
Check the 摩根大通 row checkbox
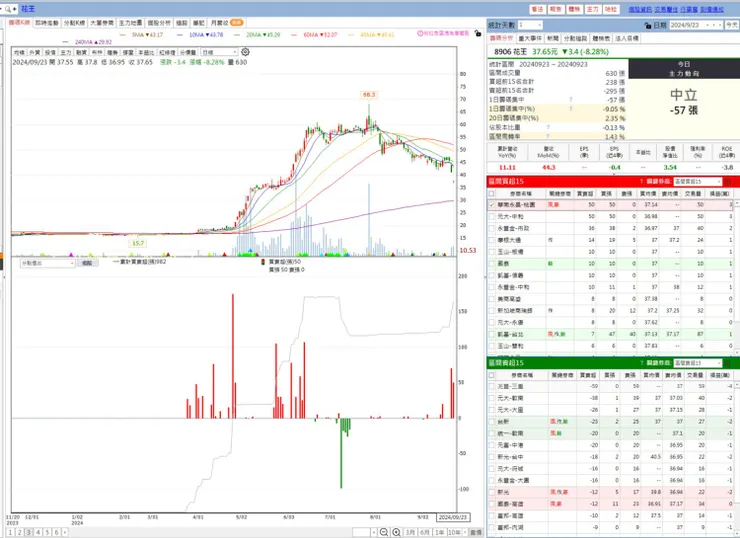(x=492, y=240)
